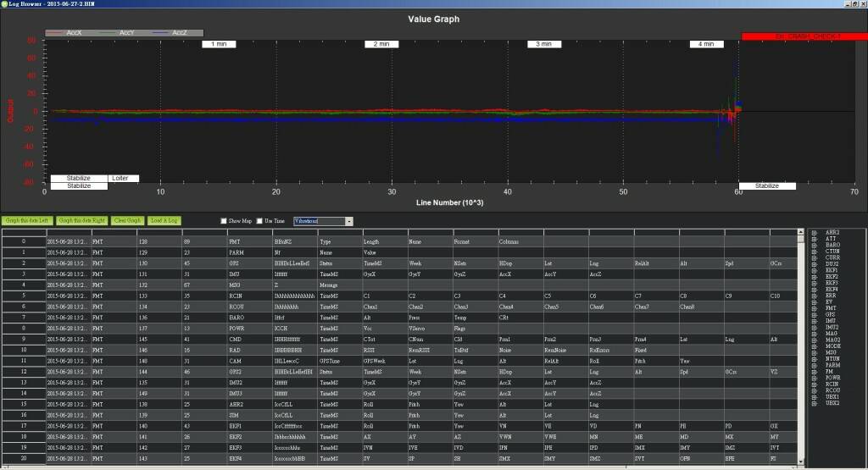The width and height of the screenshot is (868, 470).
Task: Expand the ATT tree node
Action: coord(815,239)
